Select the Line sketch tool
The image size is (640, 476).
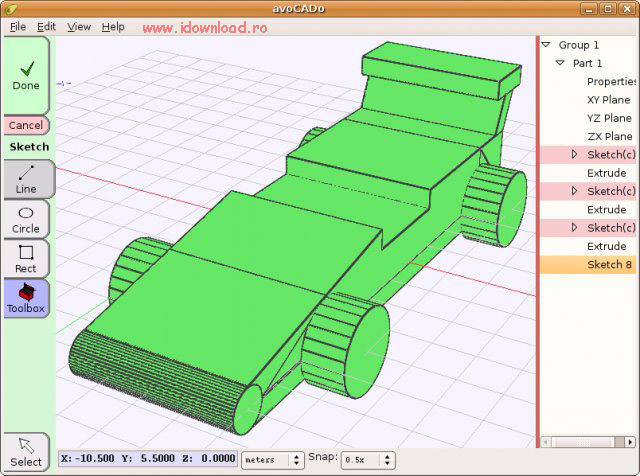(27, 179)
